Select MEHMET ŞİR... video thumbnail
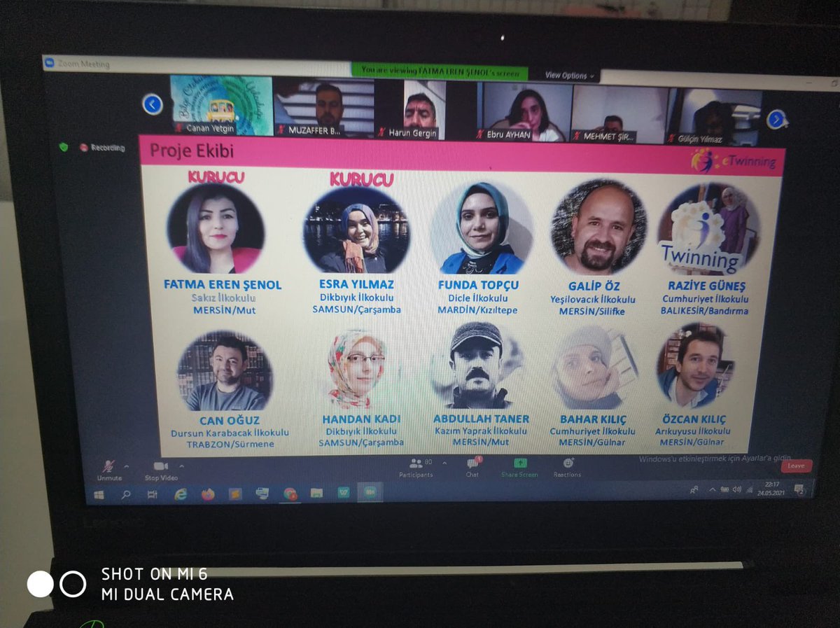Viewport: 840px width, 628px height. click(x=619, y=115)
